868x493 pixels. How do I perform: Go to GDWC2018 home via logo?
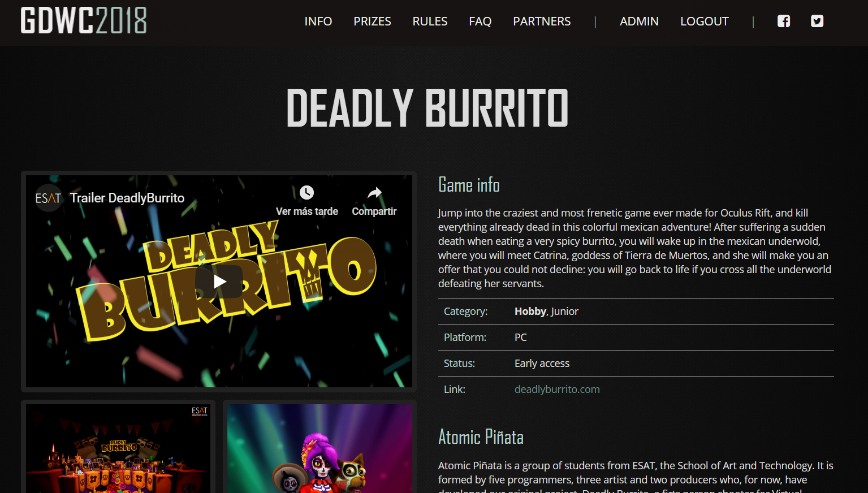84,20
